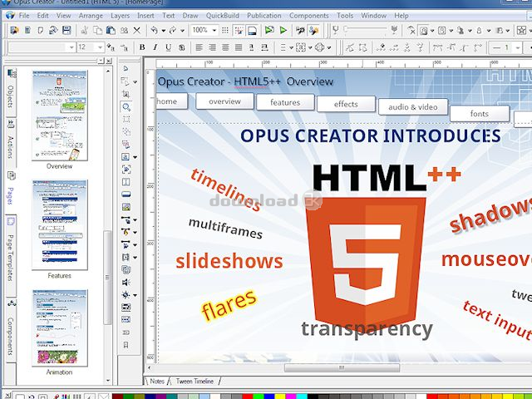Pick the red swatch in palette
Screen dimensions: 532x399
pos(248,397)
